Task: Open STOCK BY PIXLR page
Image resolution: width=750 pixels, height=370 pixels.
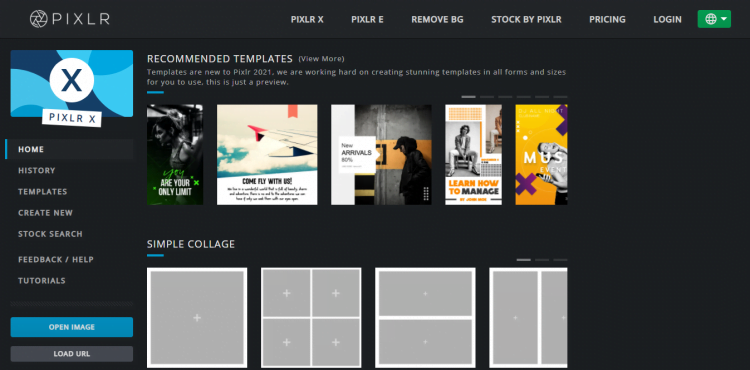Action: click(x=526, y=20)
